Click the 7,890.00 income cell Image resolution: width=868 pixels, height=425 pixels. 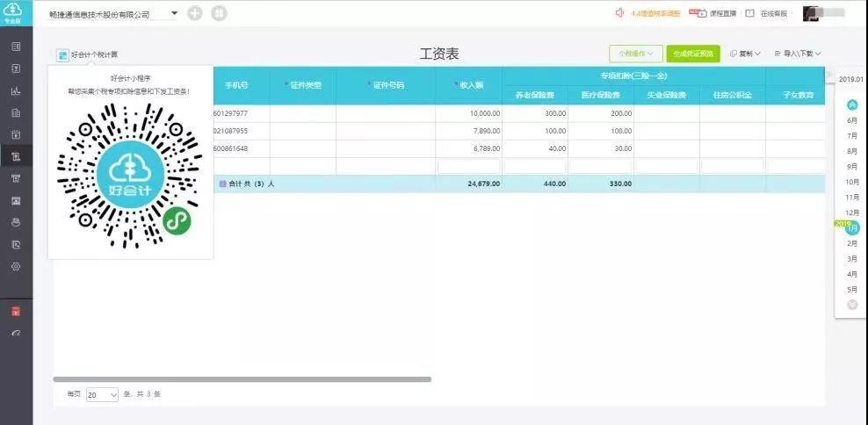[x=469, y=131]
